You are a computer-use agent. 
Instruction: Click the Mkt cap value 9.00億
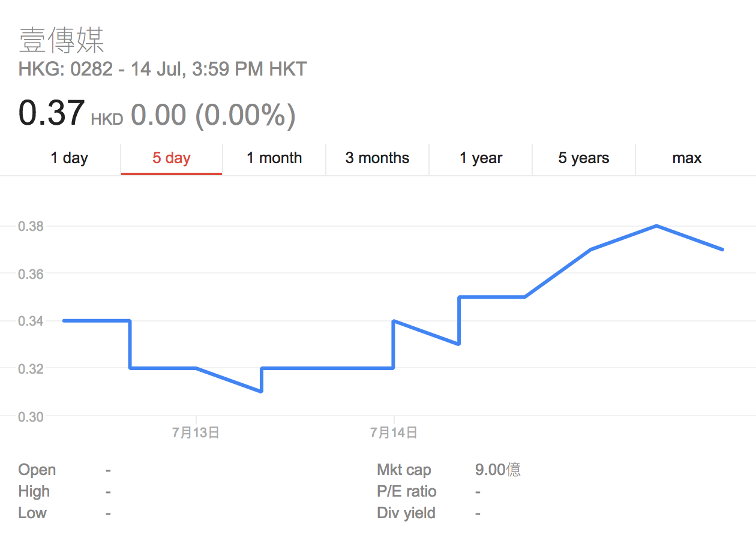498,470
